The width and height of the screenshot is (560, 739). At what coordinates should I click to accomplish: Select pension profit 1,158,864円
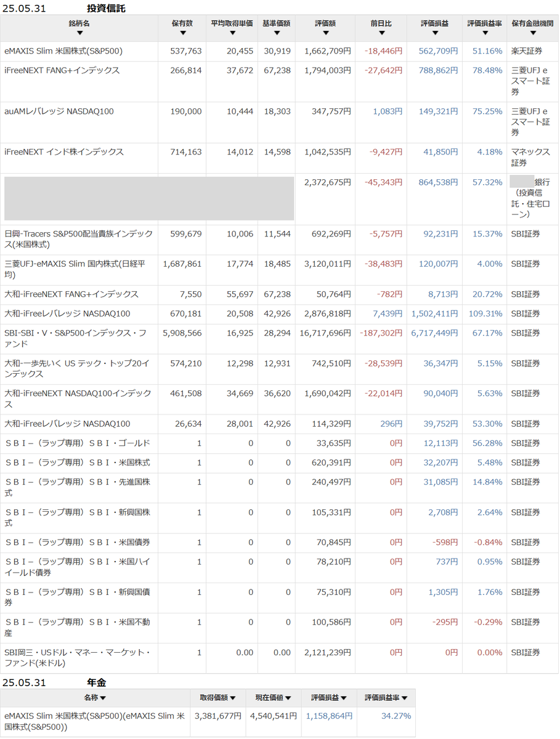point(329,716)
